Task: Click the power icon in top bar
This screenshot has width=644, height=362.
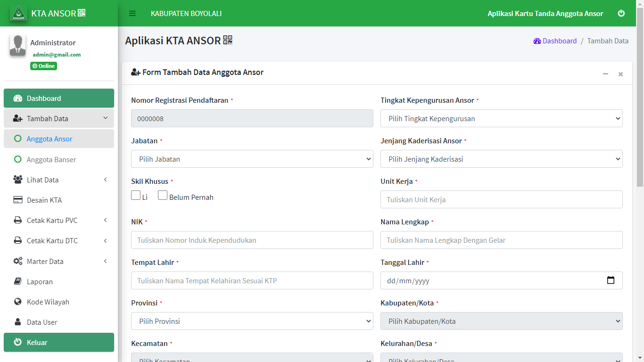Action: [621, 13]
